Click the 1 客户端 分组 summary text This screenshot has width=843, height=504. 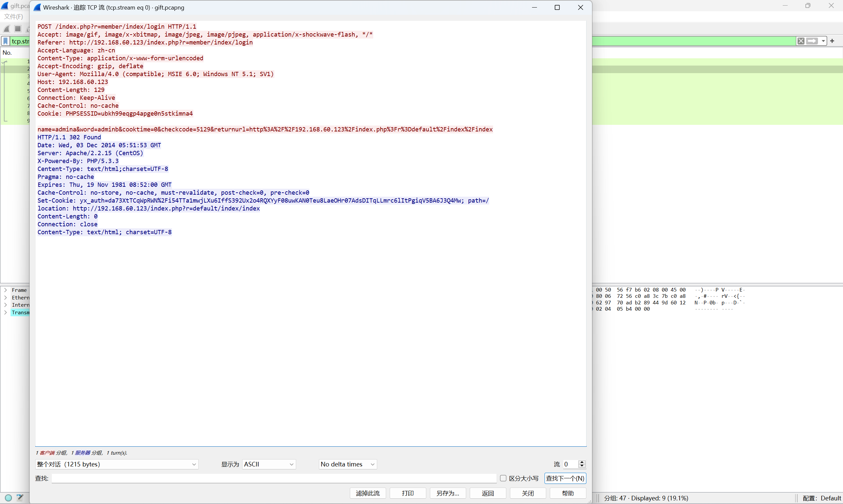coord(81,453)
